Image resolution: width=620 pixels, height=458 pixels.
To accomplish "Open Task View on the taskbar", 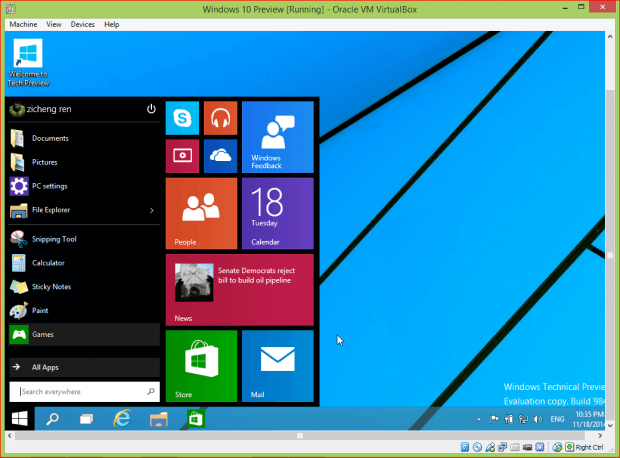I will click(x=87, y=418).
